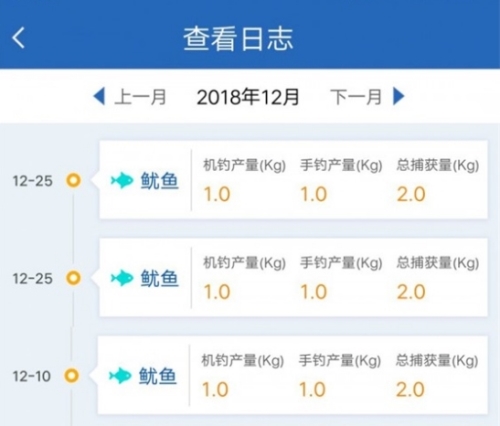This screenshot has width=500, height=426.
Task: Open the 2018年12月 month selector
Action: point(248,97)
